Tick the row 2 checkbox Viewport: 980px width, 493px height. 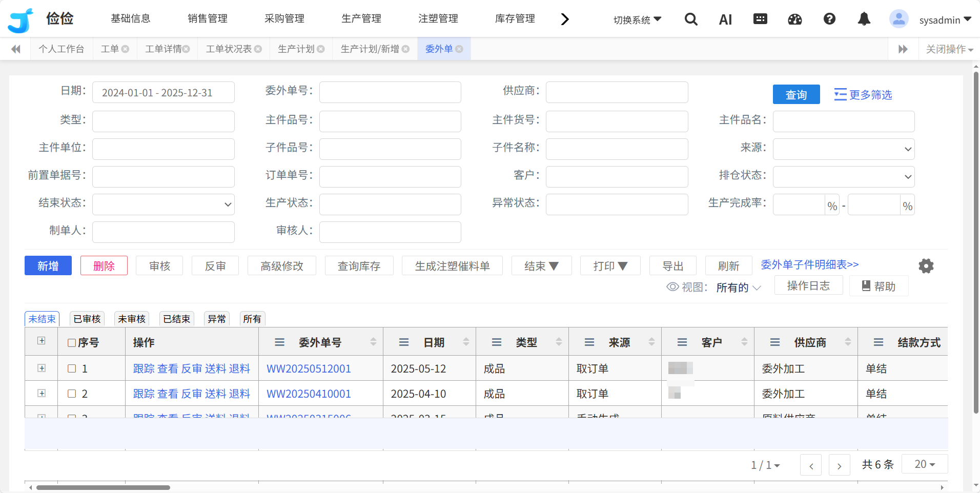coord(72,394)
